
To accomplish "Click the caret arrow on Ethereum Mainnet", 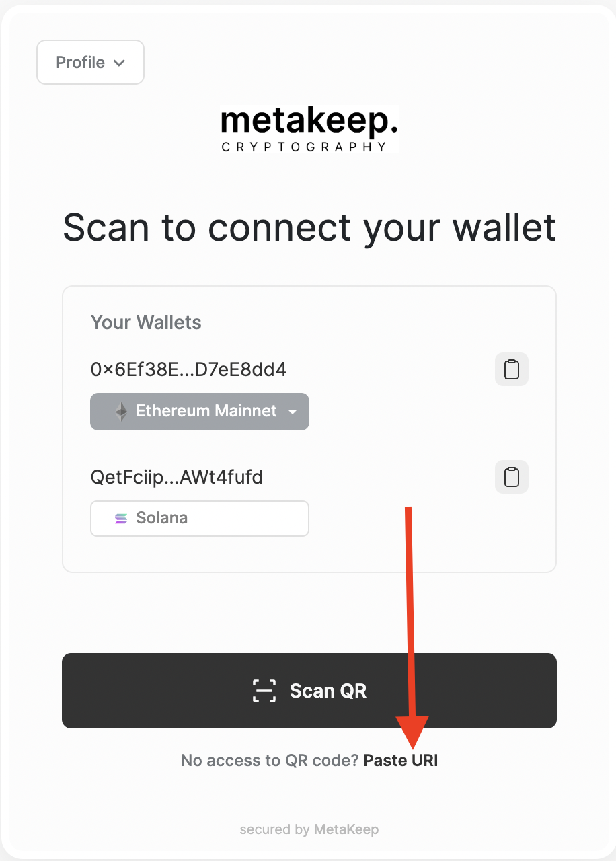I will point(293,412).
